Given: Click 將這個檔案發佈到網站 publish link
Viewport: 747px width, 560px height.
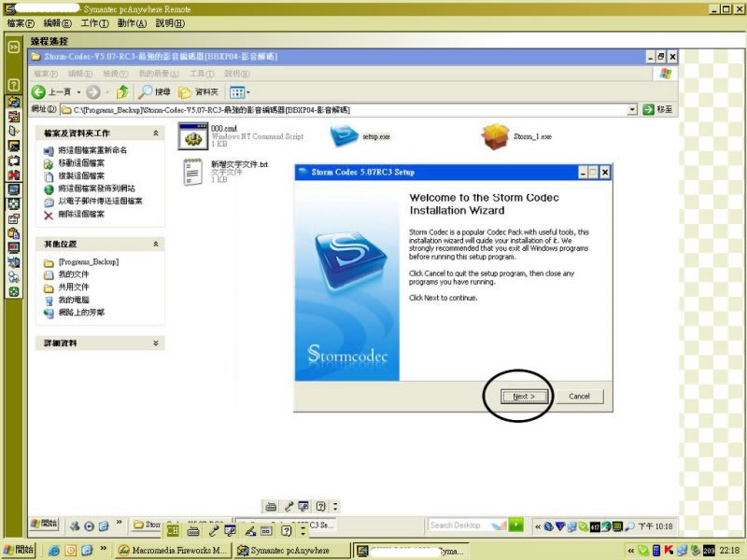Looking at the screenshot, I should point(96,189).
